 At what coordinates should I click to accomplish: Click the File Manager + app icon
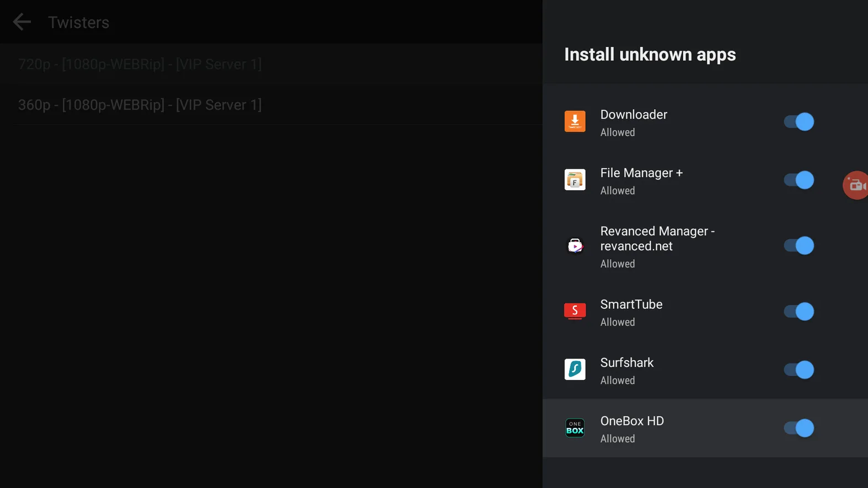coord(575,180)
